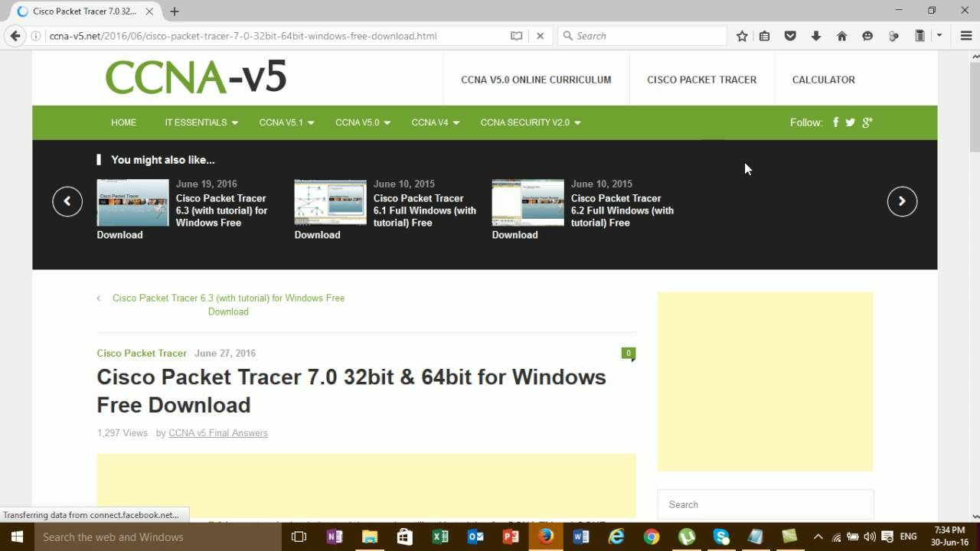
Task: Go back using the browser back arrow
Action: [15, 36]
